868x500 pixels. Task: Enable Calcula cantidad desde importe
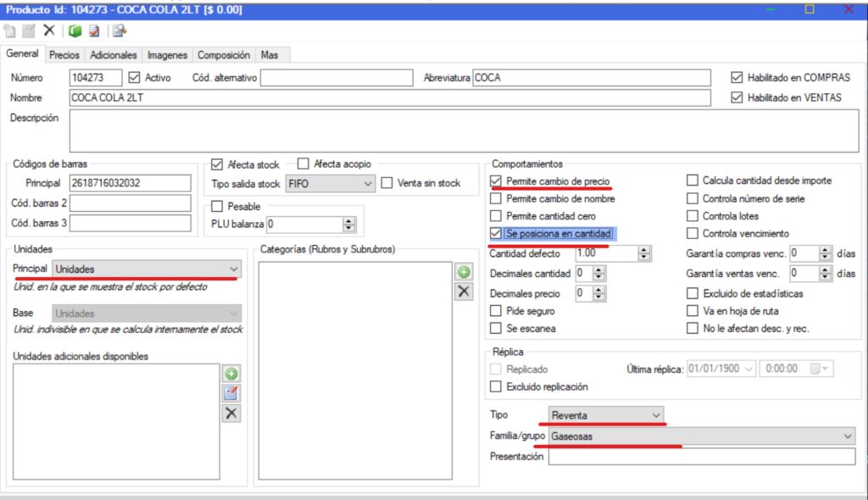click(x=692, y=180)
